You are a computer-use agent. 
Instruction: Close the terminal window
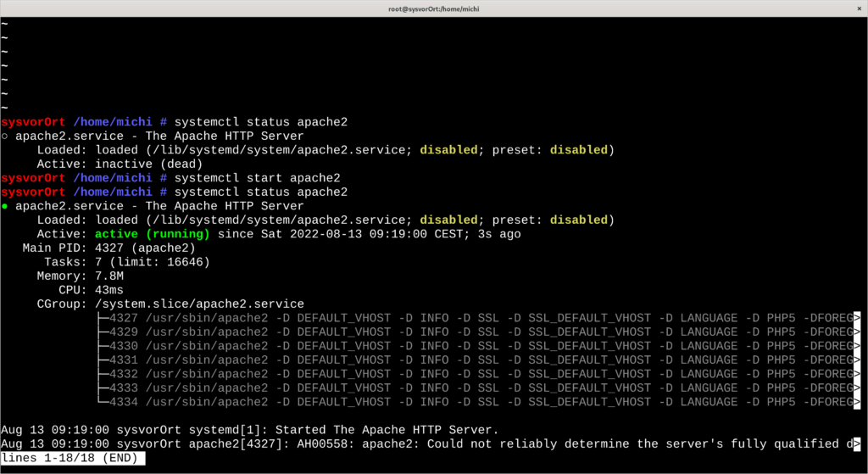click(860, 8)
